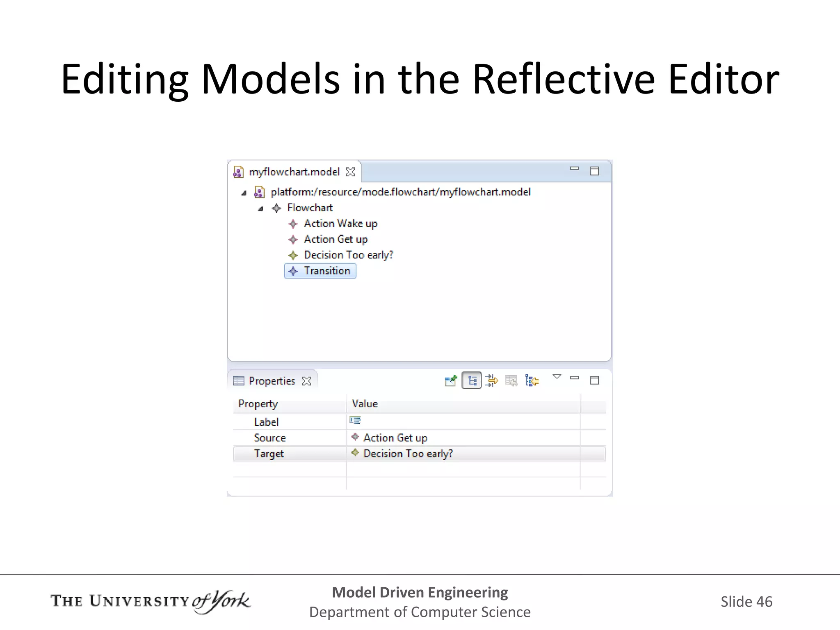Viewport: 840px width, 630px height.
Task: Collapse the Flowchart tree node
Action: (x=260, y=209)
